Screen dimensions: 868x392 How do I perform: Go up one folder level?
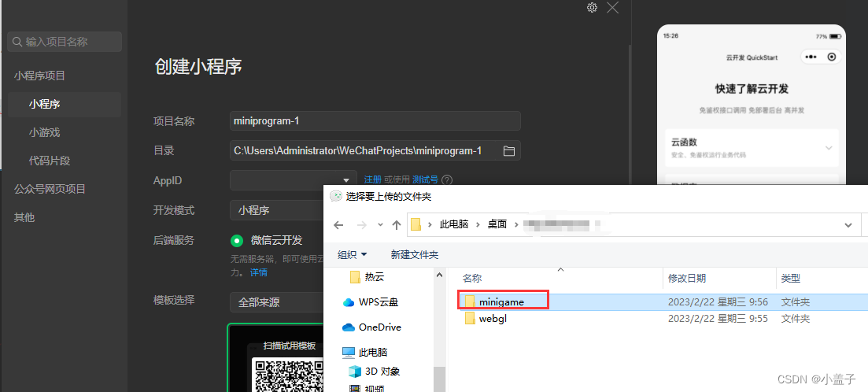(397, 225)
